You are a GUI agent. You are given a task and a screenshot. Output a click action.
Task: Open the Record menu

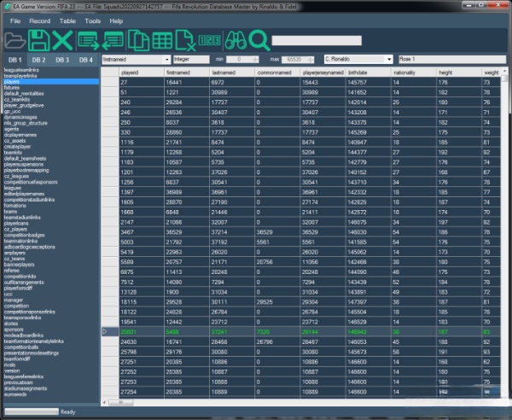[40, 21]
